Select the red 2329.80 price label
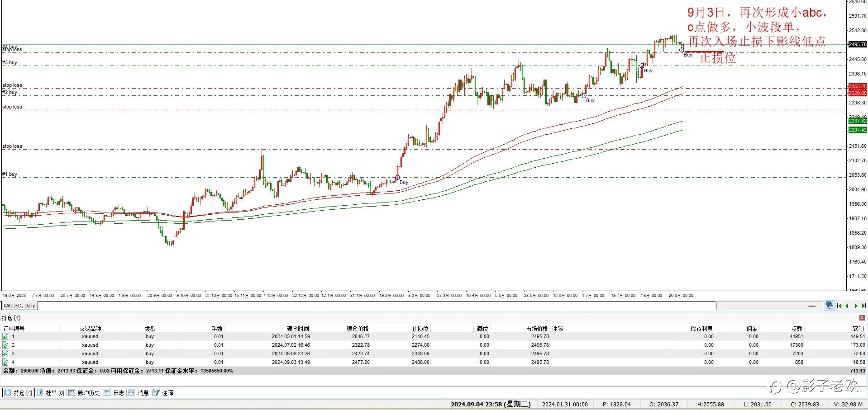 click(x=858, y=93)
